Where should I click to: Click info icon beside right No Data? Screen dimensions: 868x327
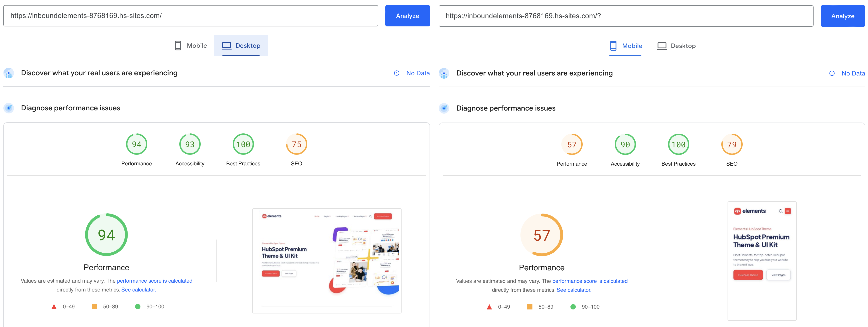click(x=832, y=73)
